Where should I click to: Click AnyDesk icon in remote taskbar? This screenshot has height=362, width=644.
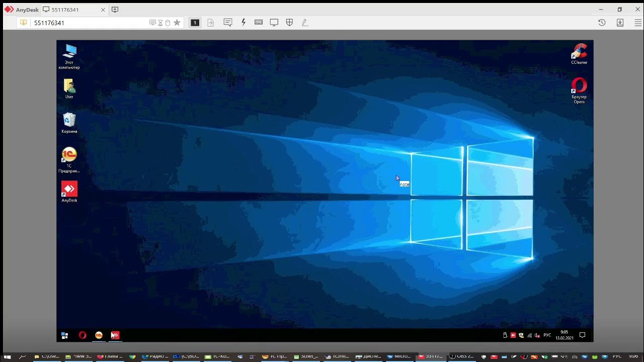[x=115, y=335]
